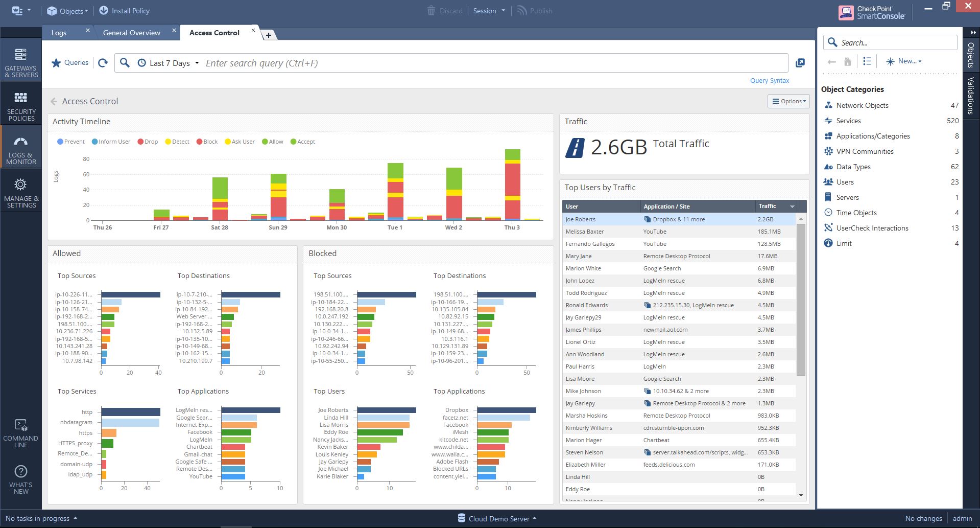This screenshot has height=528, width=980.
Task: Toggle the Drop legend series
Action: pos(148,142)
